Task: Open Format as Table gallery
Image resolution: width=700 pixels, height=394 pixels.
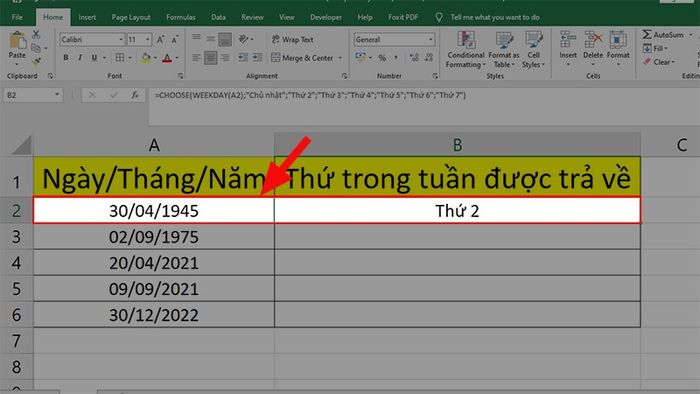Action: point(504,50)
